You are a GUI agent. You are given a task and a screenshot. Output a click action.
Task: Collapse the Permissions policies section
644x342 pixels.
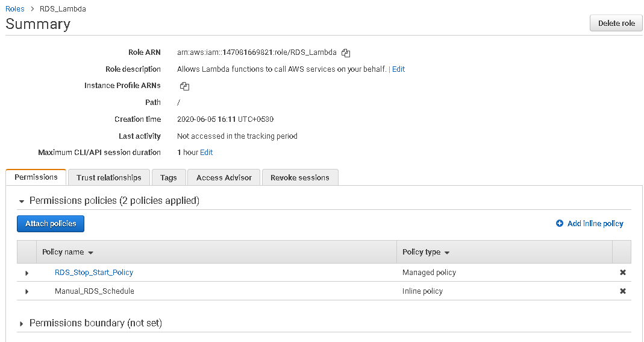point(22,201)
